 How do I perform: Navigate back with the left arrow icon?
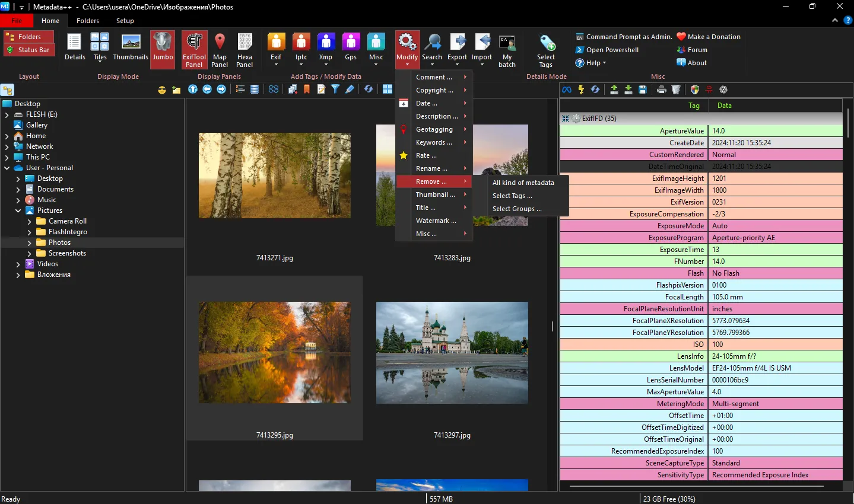pyautogui.click(x=207, y=89)
